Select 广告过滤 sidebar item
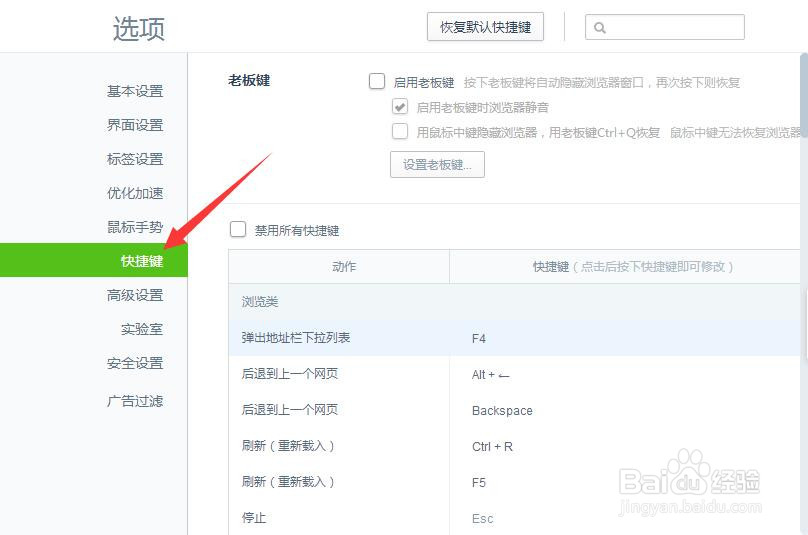 [135, 401]
